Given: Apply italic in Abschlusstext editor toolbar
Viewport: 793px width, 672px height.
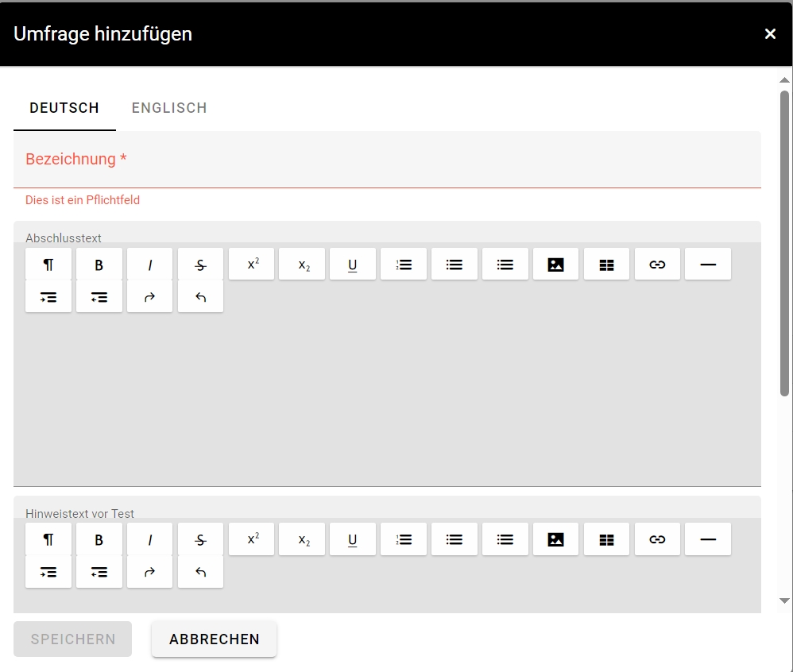Looking at the screenshot, I should [x=149, y=265].
